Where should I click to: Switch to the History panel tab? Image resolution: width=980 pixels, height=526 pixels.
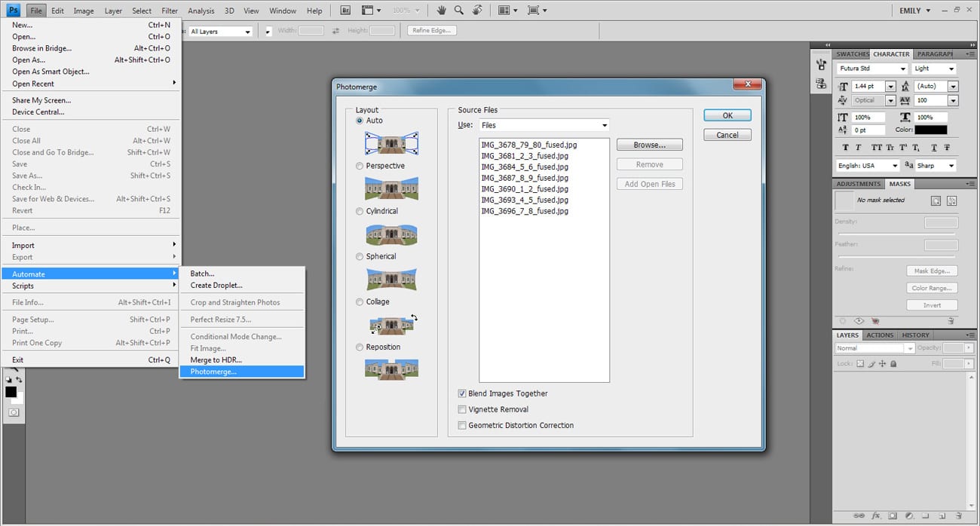[x=915, y=335]
